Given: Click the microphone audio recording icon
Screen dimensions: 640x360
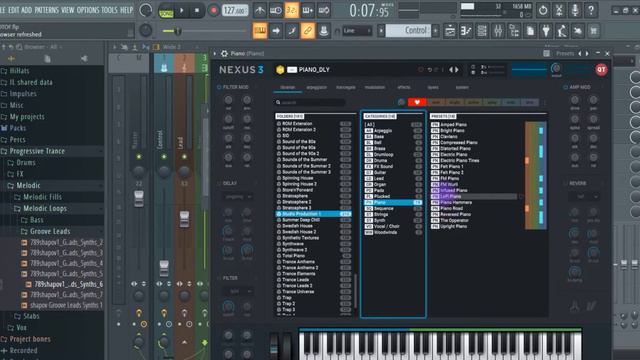Looking at the screenshot, I should (x=575, y=10).
